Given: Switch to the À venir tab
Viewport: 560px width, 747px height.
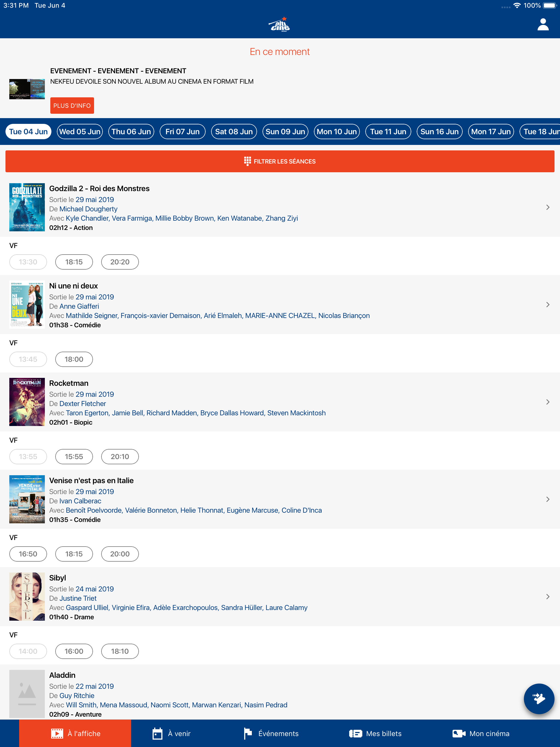Looking at the screenshot, I should 171,733.
